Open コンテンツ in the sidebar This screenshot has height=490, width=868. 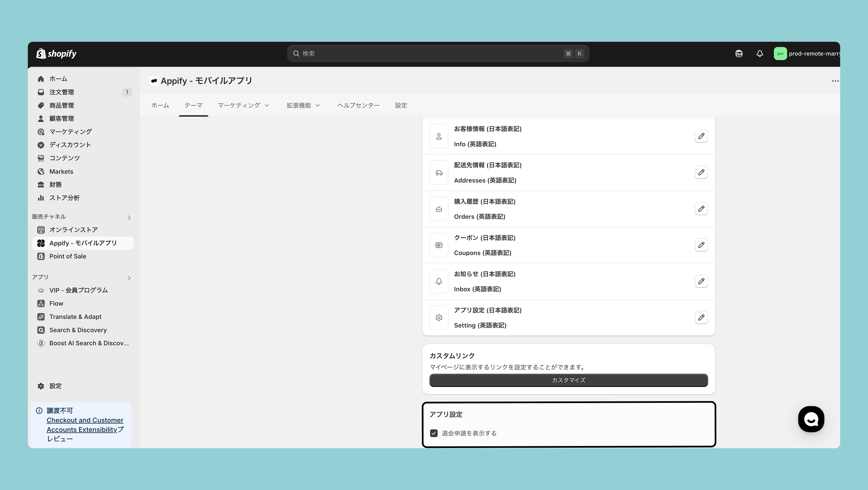pos(83,158)
